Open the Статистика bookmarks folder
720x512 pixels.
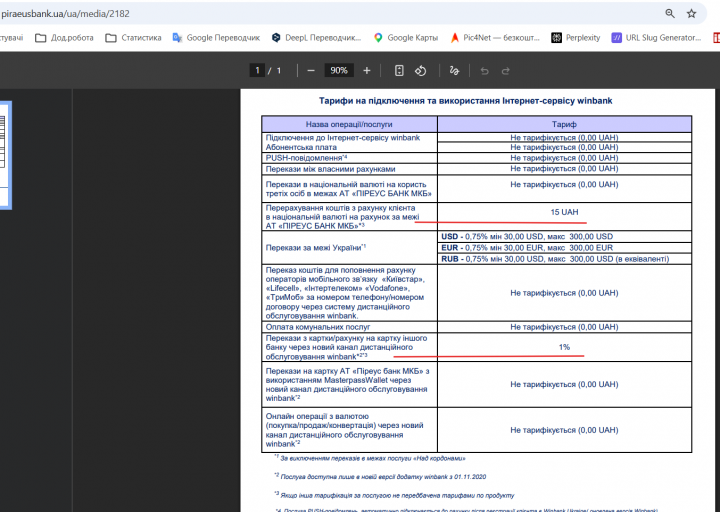(133, 38)
